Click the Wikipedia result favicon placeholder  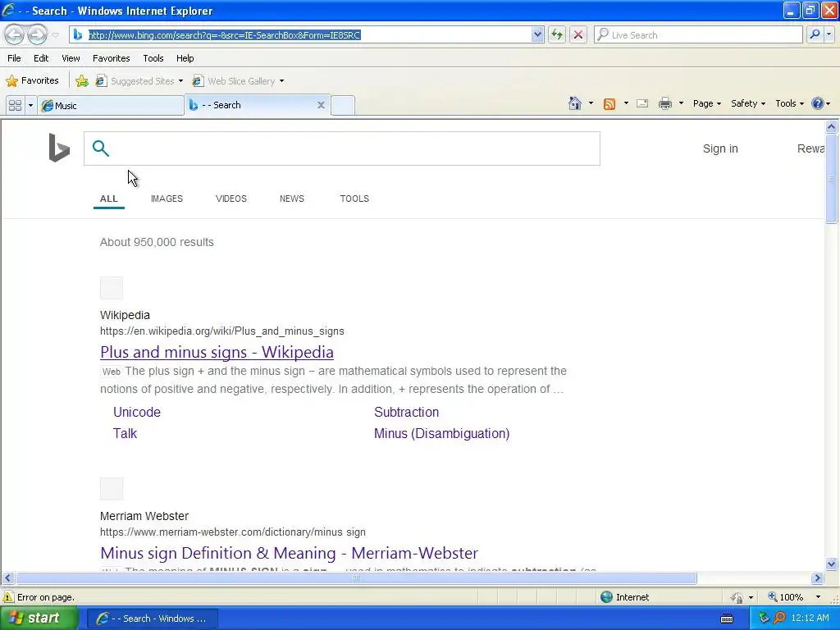(x=112, y=288)
